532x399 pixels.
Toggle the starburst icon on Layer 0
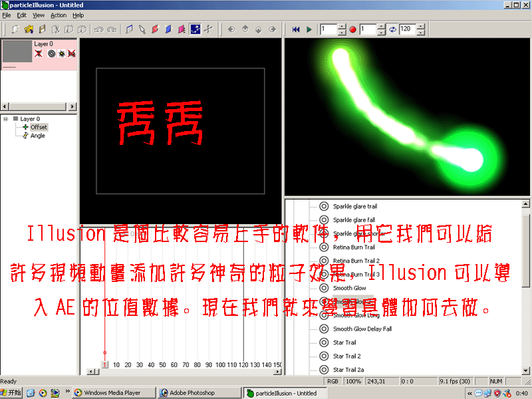[x=61, y=54]
